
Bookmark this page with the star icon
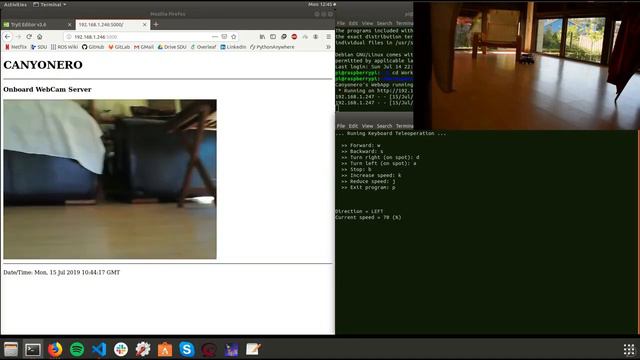point(233,37)
